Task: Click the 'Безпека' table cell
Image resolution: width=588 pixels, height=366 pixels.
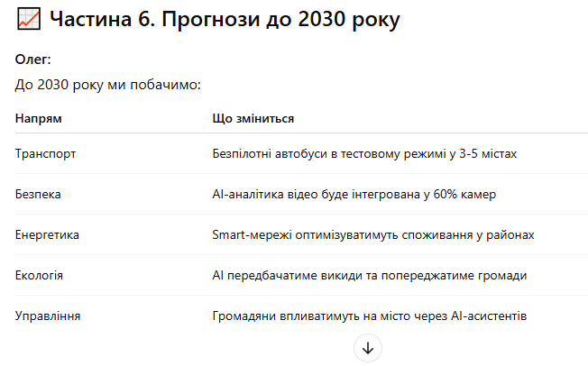Action: (x=38, y=194)
